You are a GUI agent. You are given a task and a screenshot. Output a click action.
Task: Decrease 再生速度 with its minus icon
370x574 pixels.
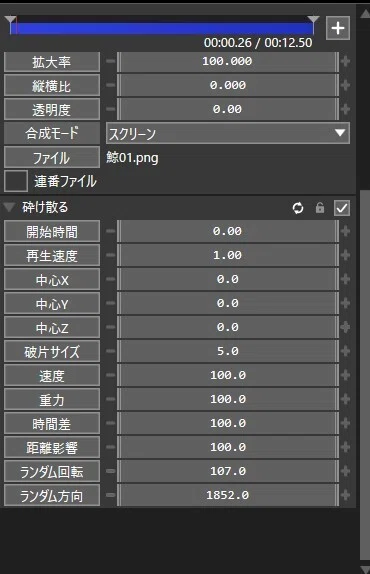(x=111, y=255)
